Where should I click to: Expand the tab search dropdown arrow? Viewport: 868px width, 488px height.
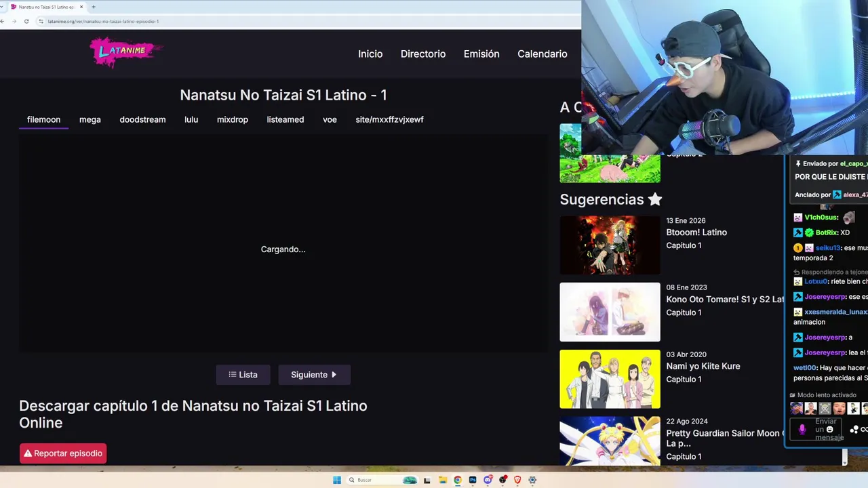click(2, 7)
